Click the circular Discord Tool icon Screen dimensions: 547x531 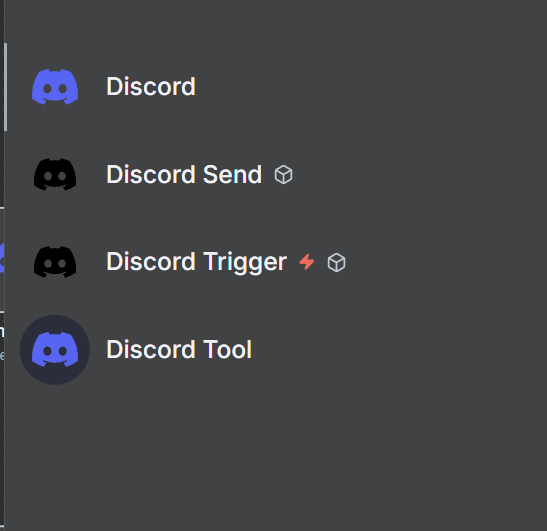pos(55,350)
